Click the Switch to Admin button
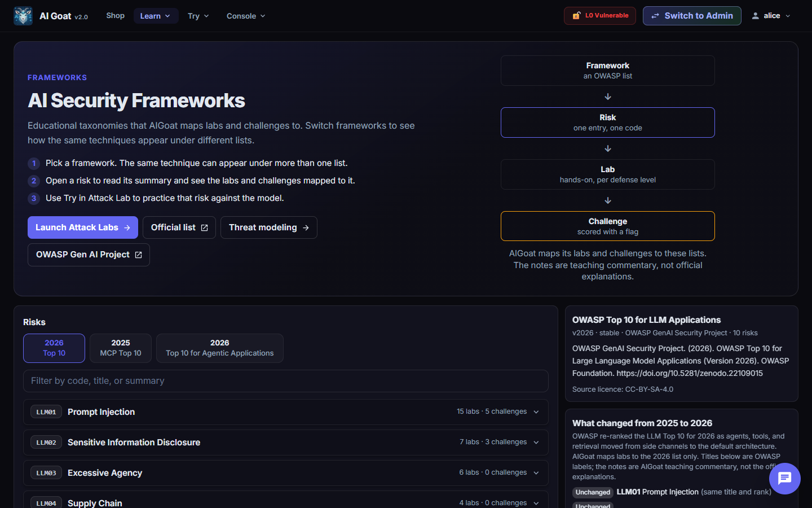The height and width of the screenshot is (508, 812). [x=692, y=16]
